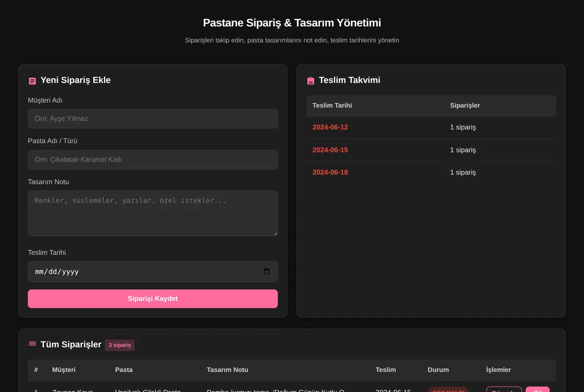Viewport: 584px width, 392px height.
Task: Select the 2024-06-18 delivery date entry
Action: [x=330, y=172]
